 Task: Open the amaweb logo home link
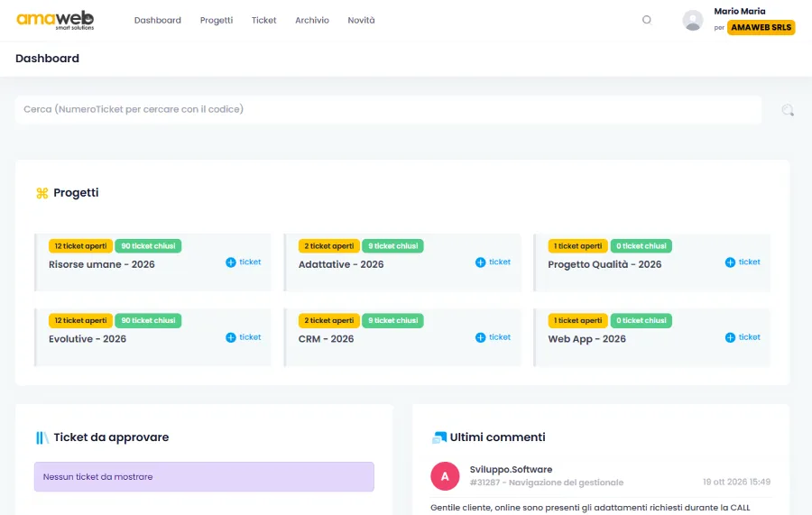[55, 20]
